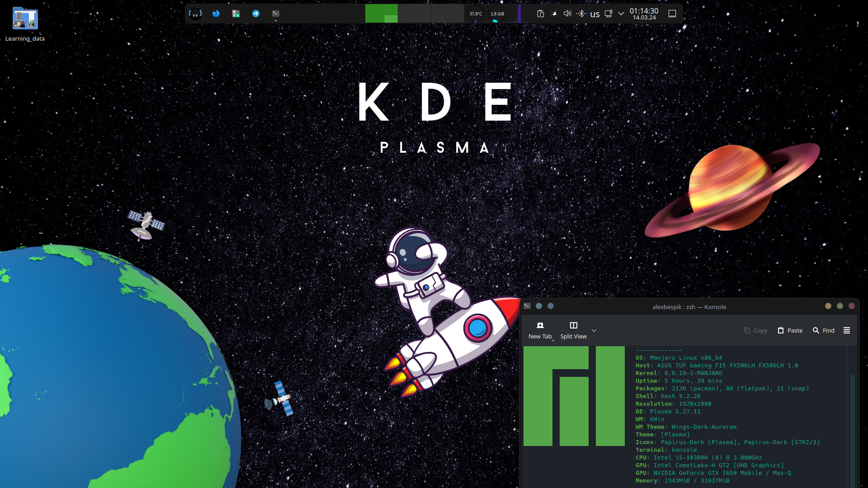Click the 37,8°C temperature monitor widget
Image resolution: width=868 pixels, height=488 pixels.
476,14
